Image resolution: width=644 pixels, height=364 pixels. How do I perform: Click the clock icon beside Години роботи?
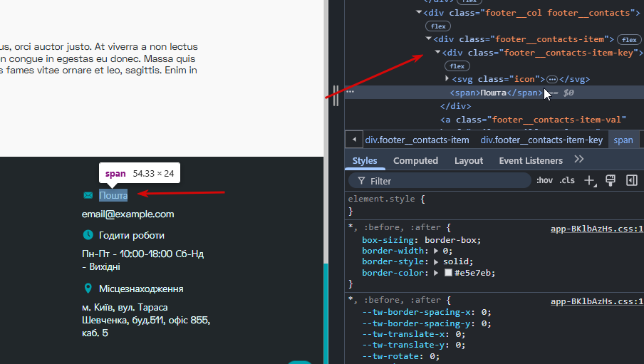pos(88,235)
